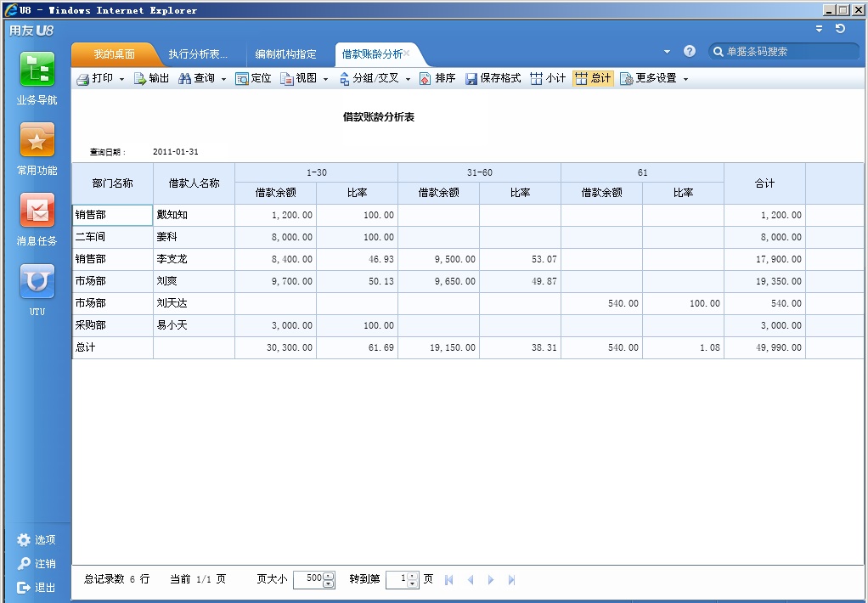Click the 排序 sort button
The height and width of the screenshot is (603, 868).
437,79
